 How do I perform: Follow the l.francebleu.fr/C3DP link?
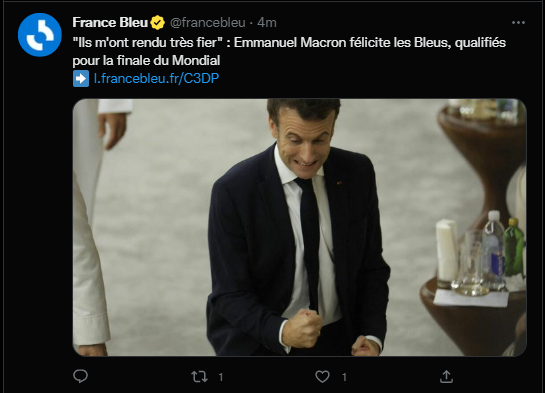156,79
